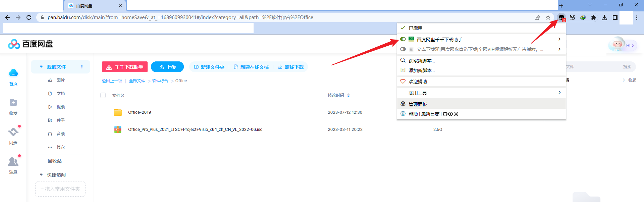Open the Facebook icon in popup

point(450,114)
